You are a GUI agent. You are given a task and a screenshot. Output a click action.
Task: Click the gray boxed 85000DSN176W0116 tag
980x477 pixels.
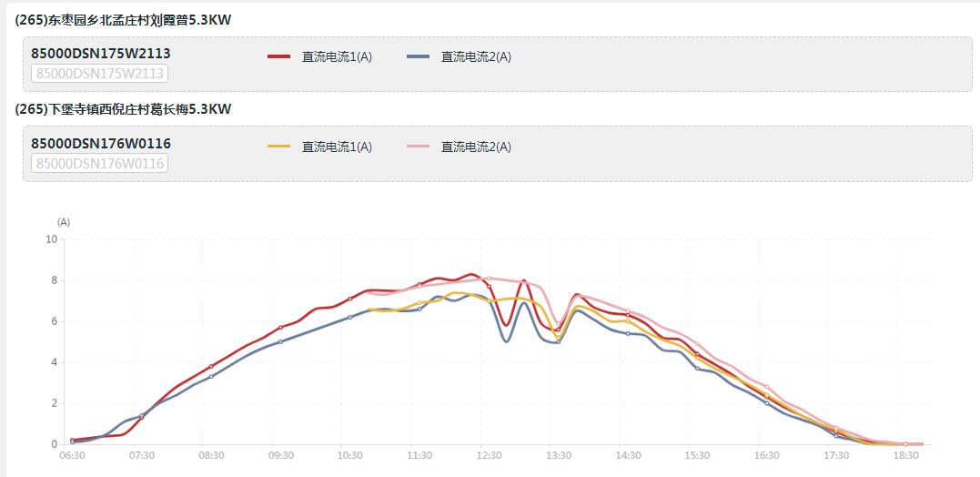click(100, 164)
